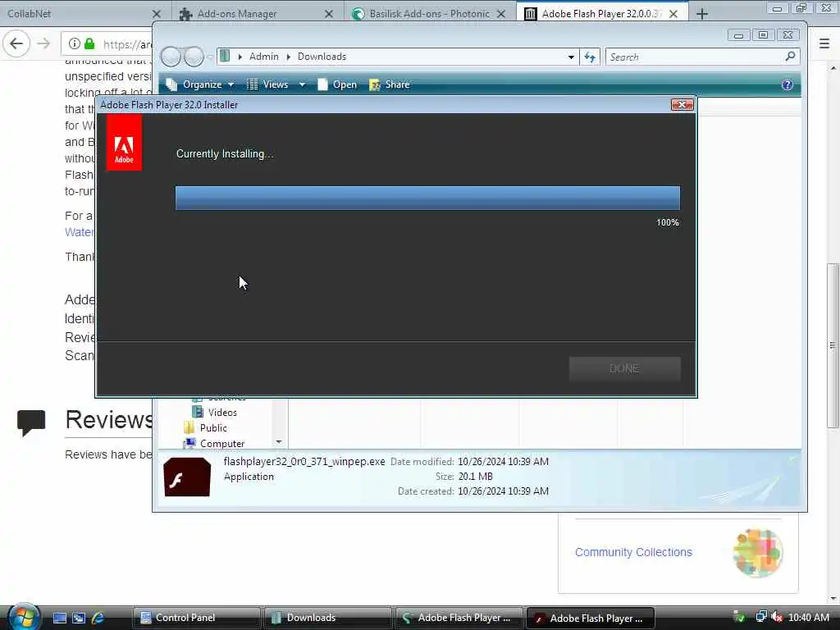The width and height of the screenshot is (840, 630).
Task: Switch to Flash installer taskbar button
Action: 591,618
